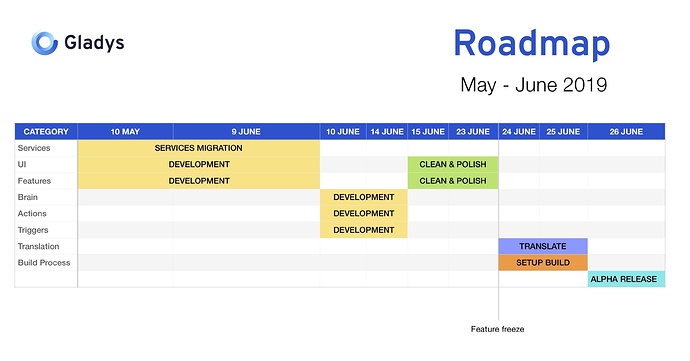The image size is (690, 361).
Task: Click the Feature freeze marker label
Action: pyautogui.click(x=497, y=329)
